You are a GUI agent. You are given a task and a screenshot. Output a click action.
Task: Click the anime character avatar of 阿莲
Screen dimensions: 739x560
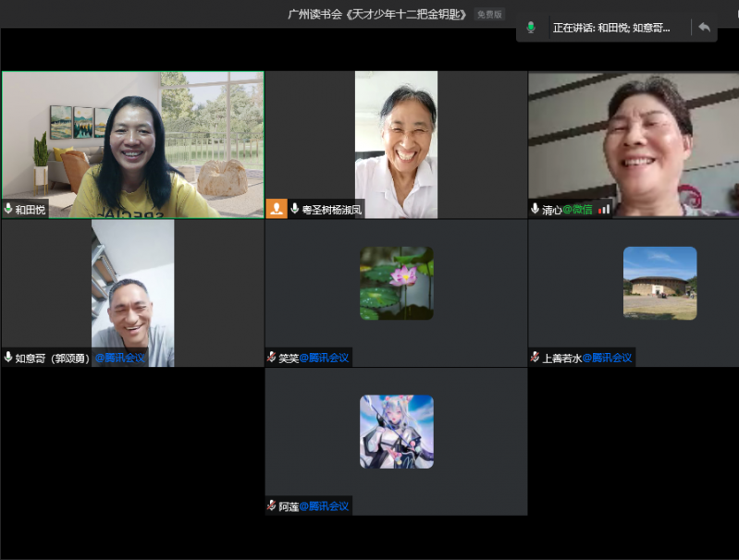tap(396, 432)
